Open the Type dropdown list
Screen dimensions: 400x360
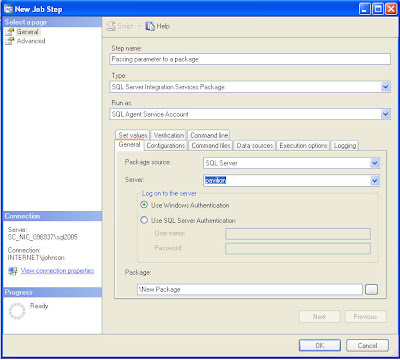[385, 87]
